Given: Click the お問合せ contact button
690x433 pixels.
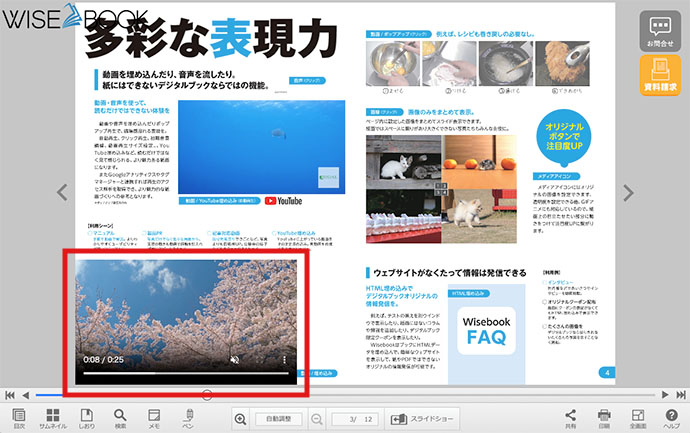Looking at the screenshot, I should [660, 31].
